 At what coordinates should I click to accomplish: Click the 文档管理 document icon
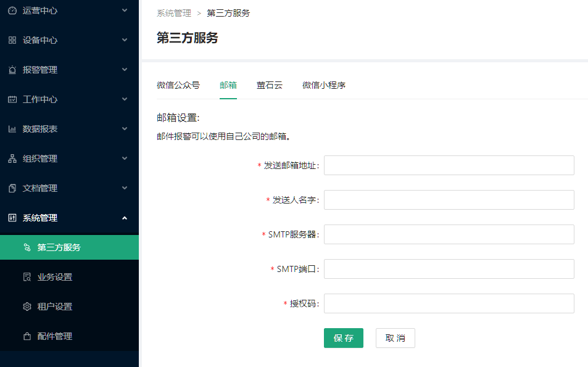(12, 188)
